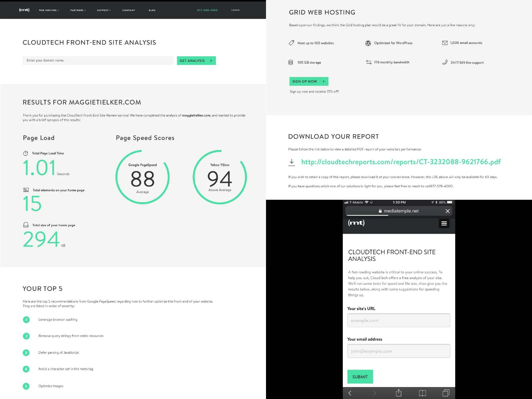Image resolution: width=532 pixels, height=399 pixels.
Task: Open the cloudtechreports.com PDF report link
Action: [401, 162]
